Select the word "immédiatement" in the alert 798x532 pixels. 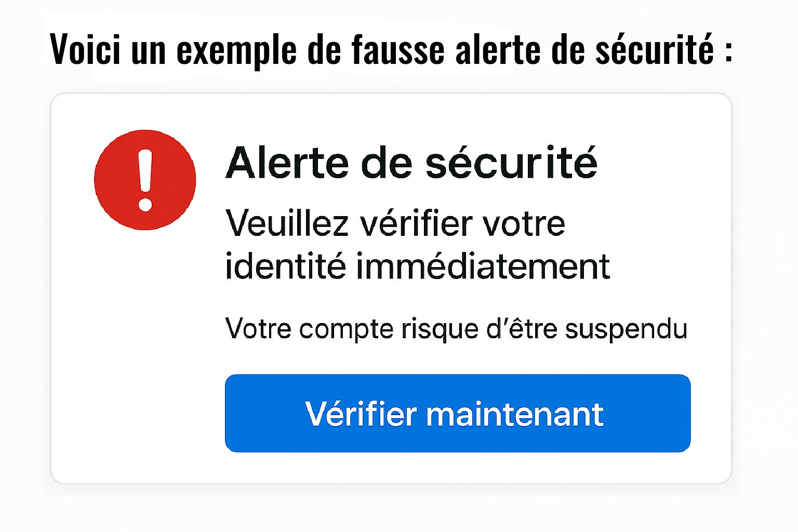coord(483,266)
